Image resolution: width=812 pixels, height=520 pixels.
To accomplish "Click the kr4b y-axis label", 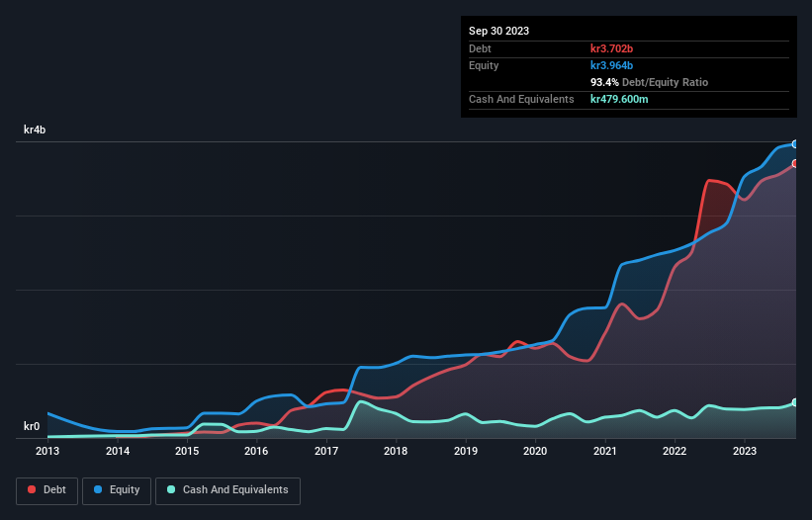I will pyautogui.click(x=35, y=130).
